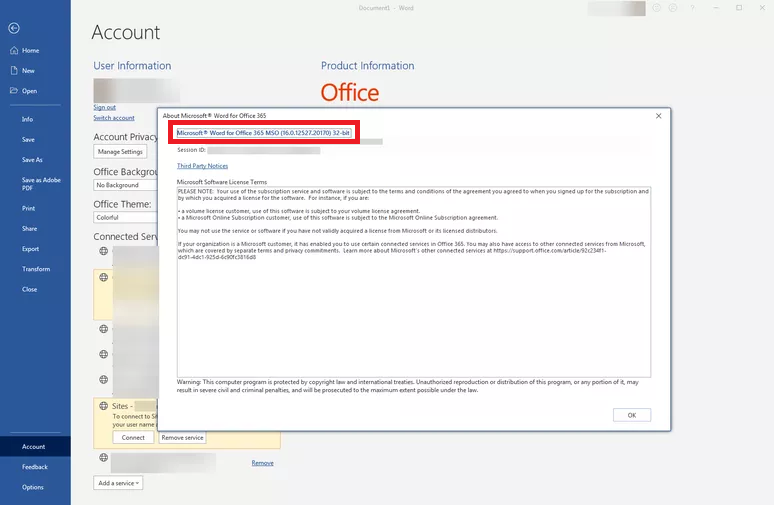Click the globe icon next to Sites
Image resolution: width=774 pixels, height=505 pixels.
(x=104, y=406)
